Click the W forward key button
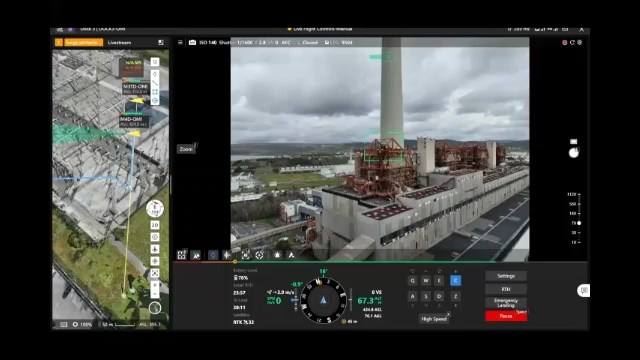Viewport: 640px width, 360px height. pyautogui.click(x=426, y=280)
